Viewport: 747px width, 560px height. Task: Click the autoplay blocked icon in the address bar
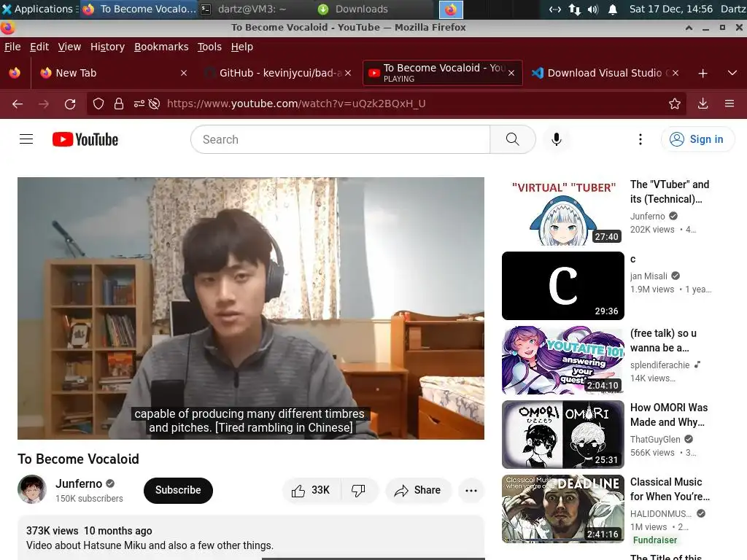coord(154,104)
